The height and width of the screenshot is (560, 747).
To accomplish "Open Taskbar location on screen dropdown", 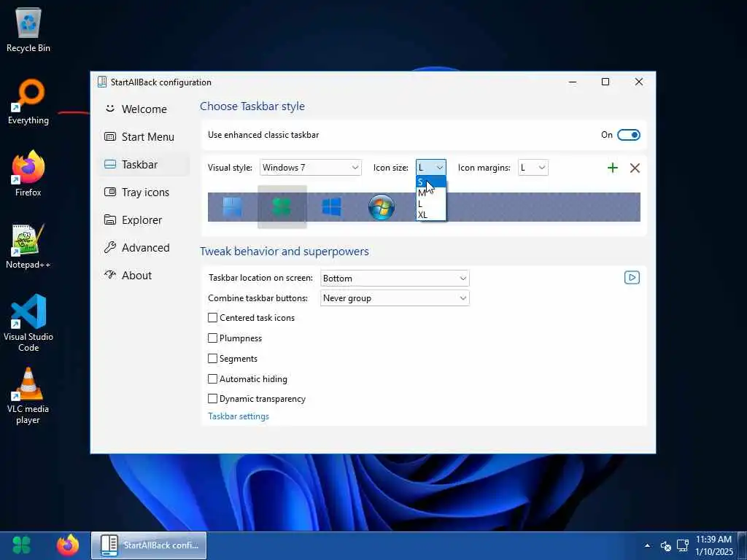I will (x=395, y=279).
